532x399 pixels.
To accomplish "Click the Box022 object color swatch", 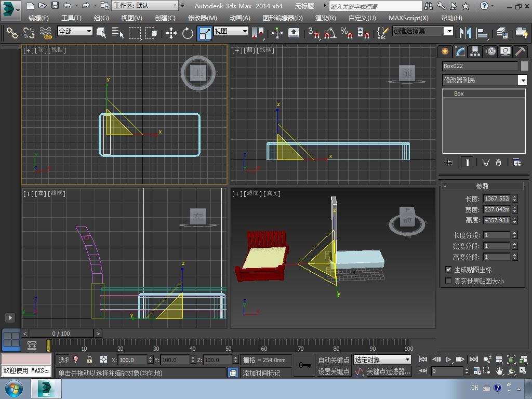I will coord(524,66).
